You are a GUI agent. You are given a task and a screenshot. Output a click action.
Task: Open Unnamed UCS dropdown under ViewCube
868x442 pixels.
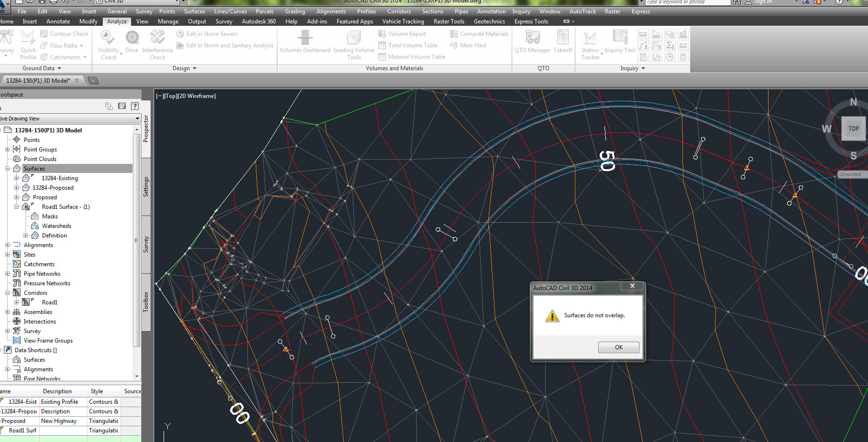pos(852,174)
